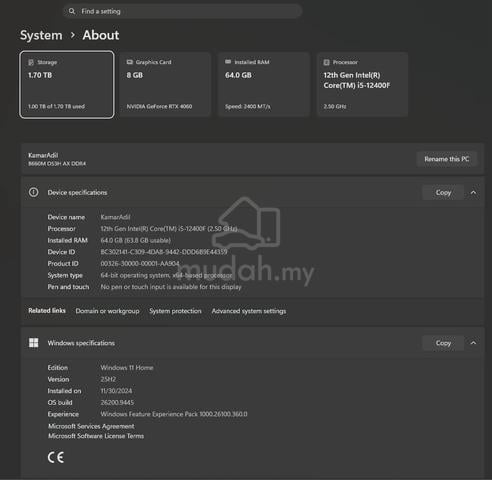492x480 pixels.
Task: Click the Device name value KamarAdil
Action: coord(115,217)
